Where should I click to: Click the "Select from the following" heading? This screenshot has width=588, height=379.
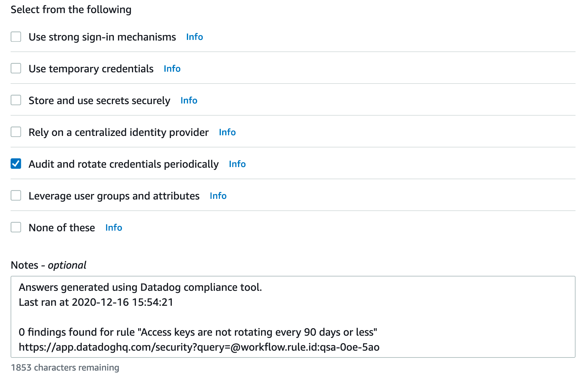pyautogui.click(x=71, y=9)
